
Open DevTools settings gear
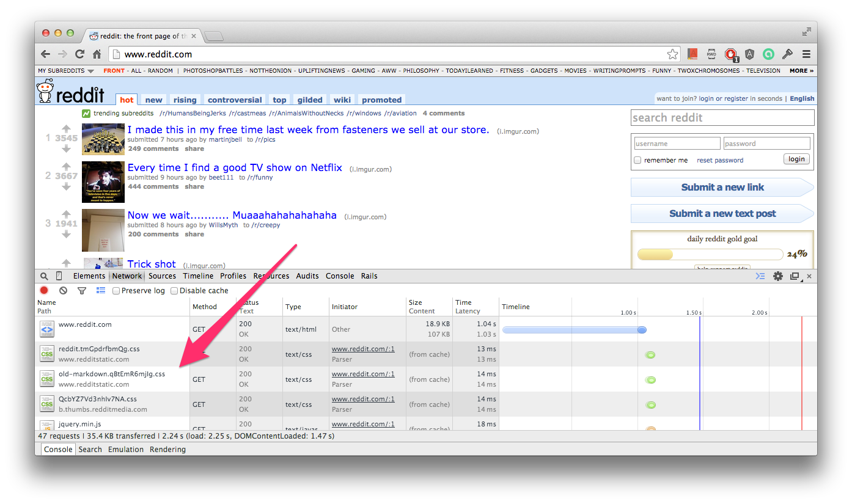click(x=778, y=276)
